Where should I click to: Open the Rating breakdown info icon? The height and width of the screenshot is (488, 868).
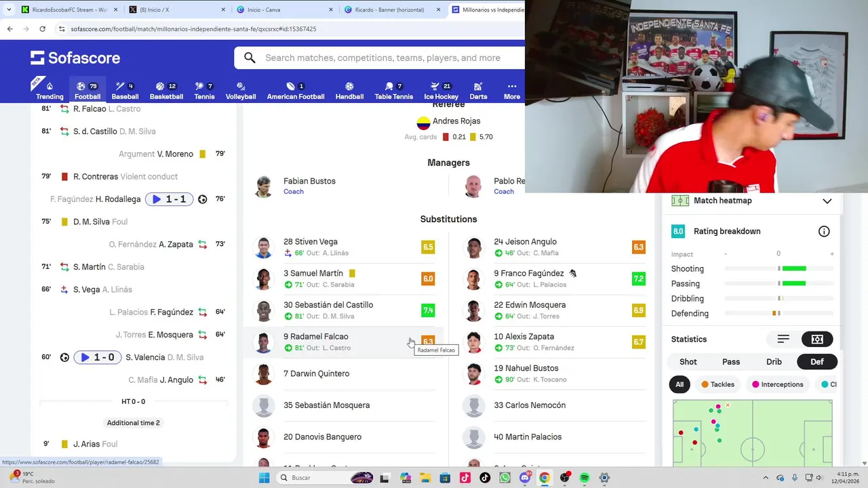[x=824, y=232]
